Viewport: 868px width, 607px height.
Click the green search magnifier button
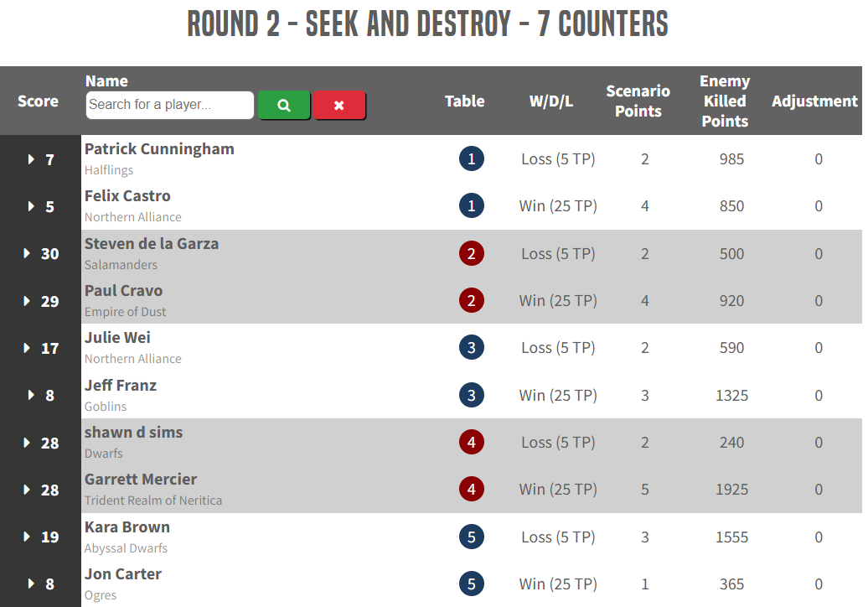tap(284, 106)
